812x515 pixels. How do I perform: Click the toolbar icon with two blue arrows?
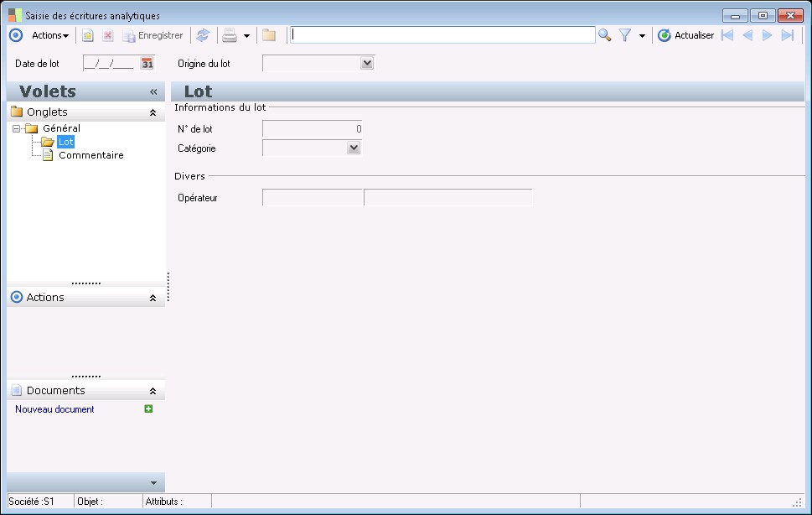203,35
